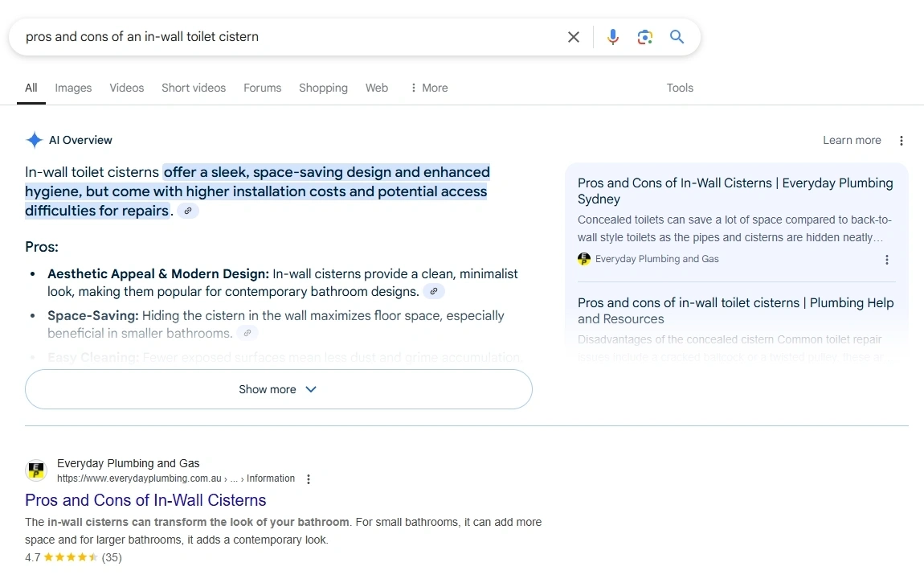Click into the search input field
924x579 pixels.
click(x=288, y=36)
